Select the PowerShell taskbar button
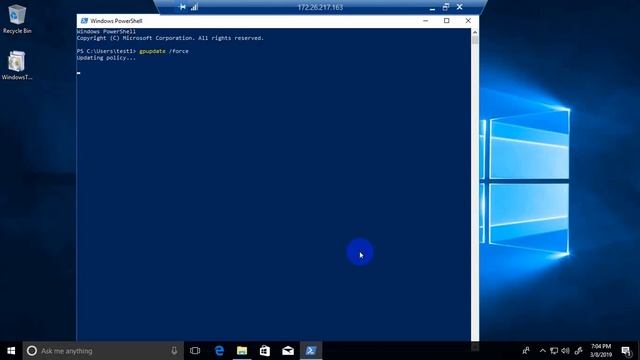Viewport: 640px width, 360px height. (x=311, y=351)
